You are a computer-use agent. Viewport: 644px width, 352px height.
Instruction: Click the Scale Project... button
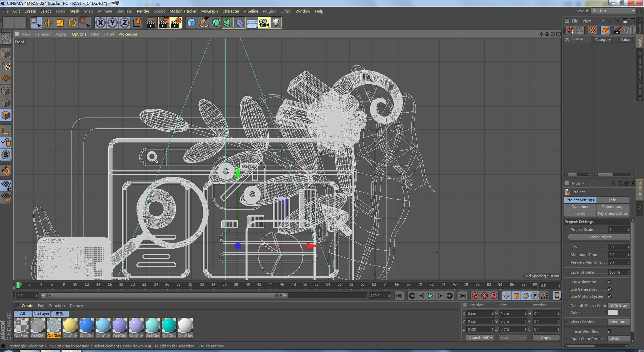(x=599, y=237)
